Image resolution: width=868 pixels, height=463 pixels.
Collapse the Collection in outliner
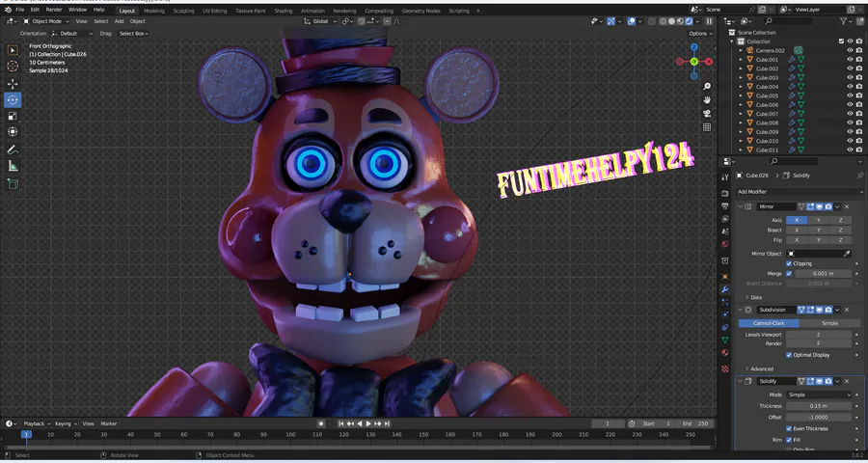pyautogui.click(x=732, y=41)
